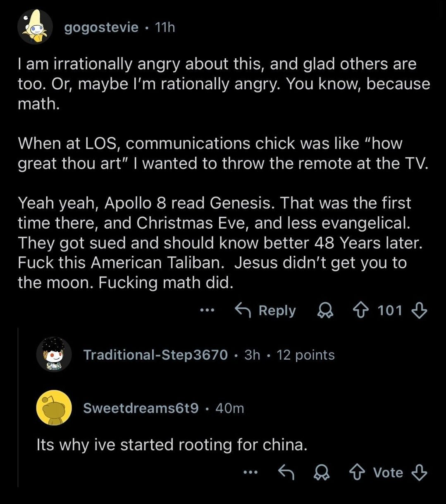Open three-dot menu on Sweetdreams6t9's comment

(250, 472)
